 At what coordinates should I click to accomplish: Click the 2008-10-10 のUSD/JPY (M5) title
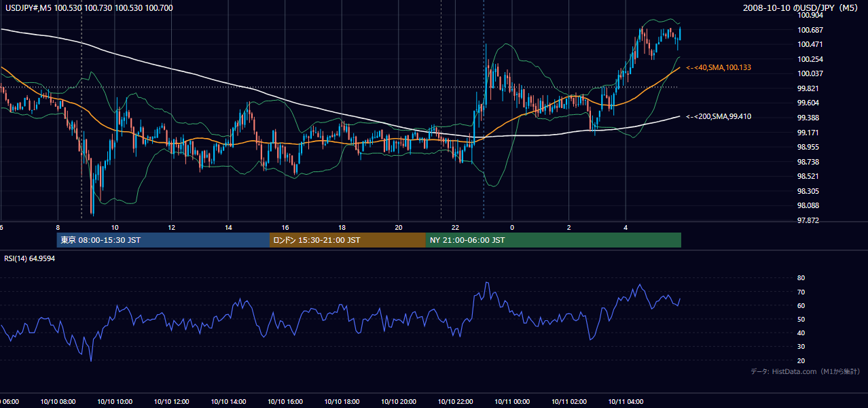point(801,7)
